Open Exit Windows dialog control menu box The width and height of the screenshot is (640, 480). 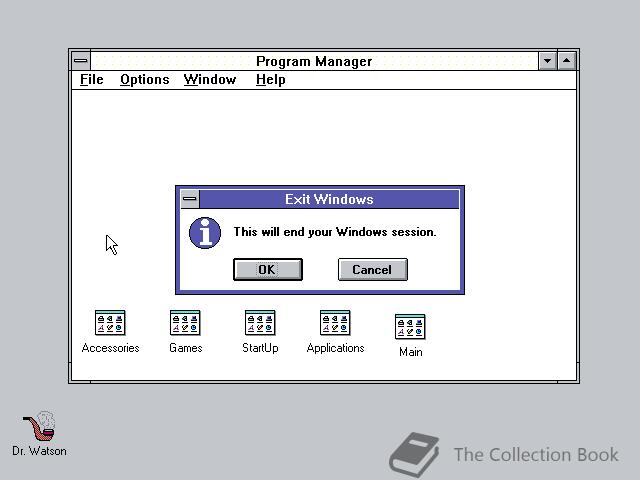(x=190, y=199)
